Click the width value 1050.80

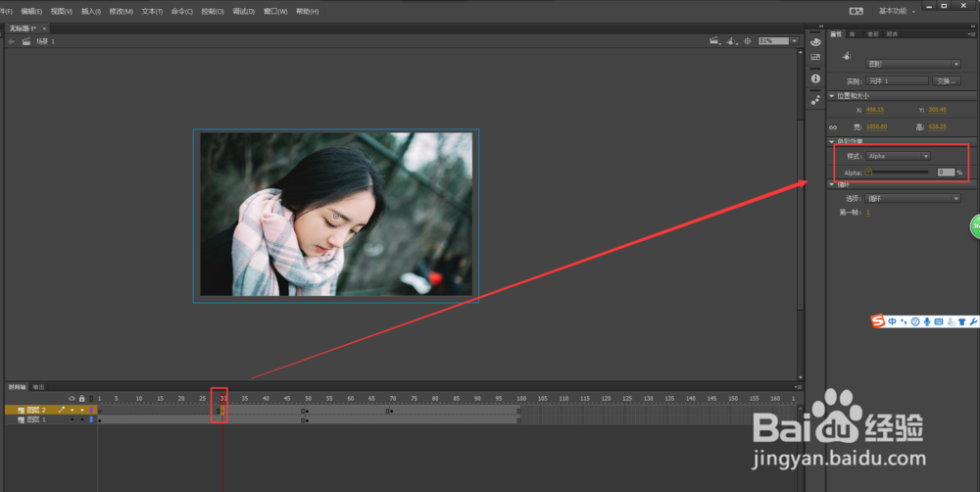point(876,126)
